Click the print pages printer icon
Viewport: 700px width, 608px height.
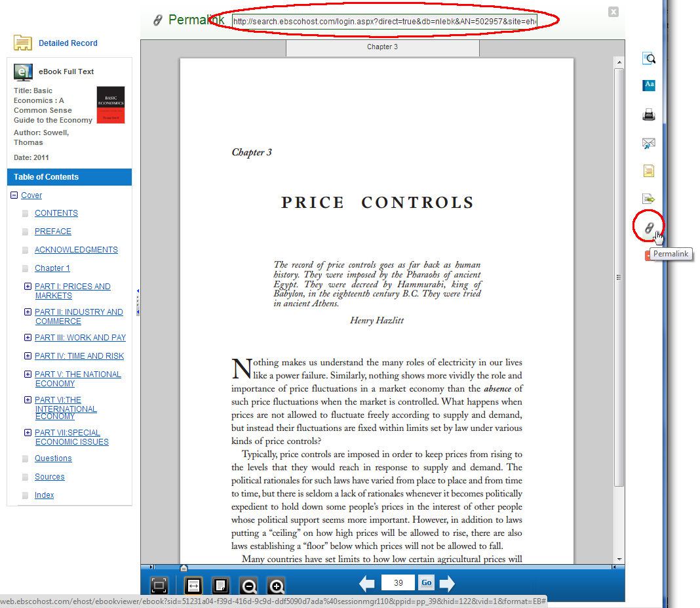click(x=649, y=115)
